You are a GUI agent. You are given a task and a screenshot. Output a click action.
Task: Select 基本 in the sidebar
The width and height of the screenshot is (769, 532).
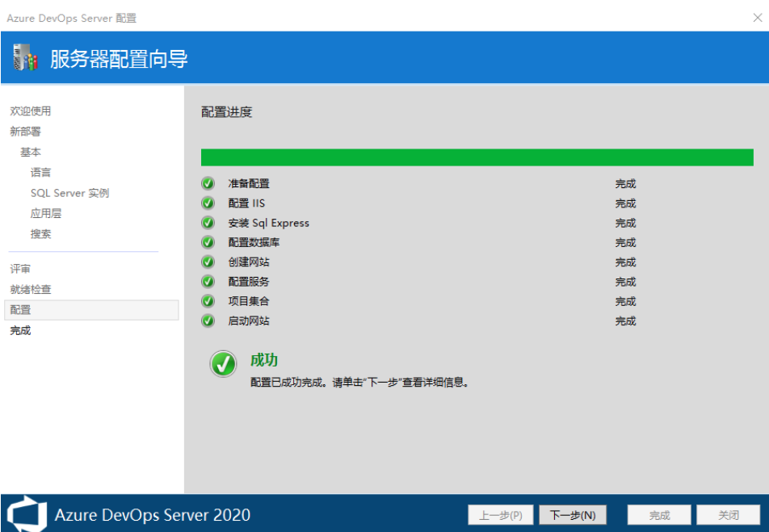[x=31, y=152]
